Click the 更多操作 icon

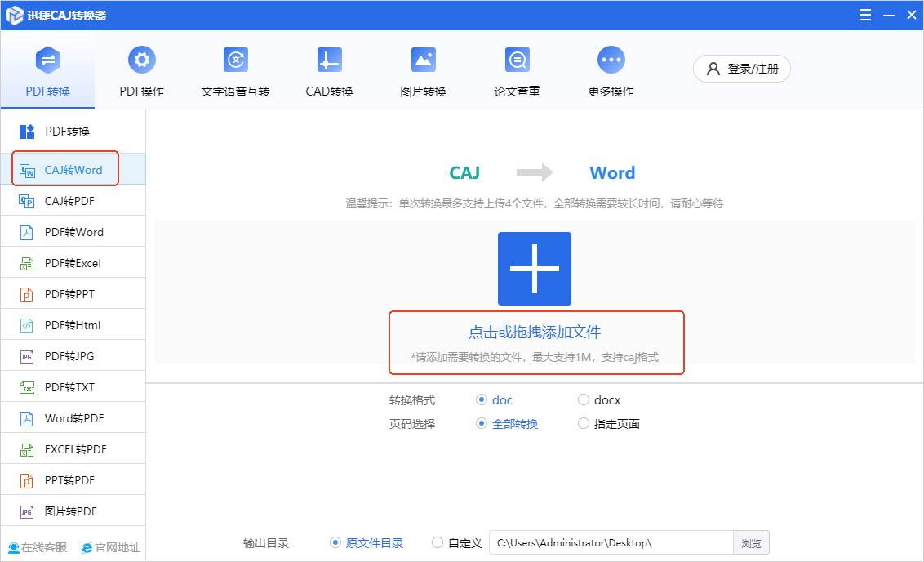click(610, 69)
